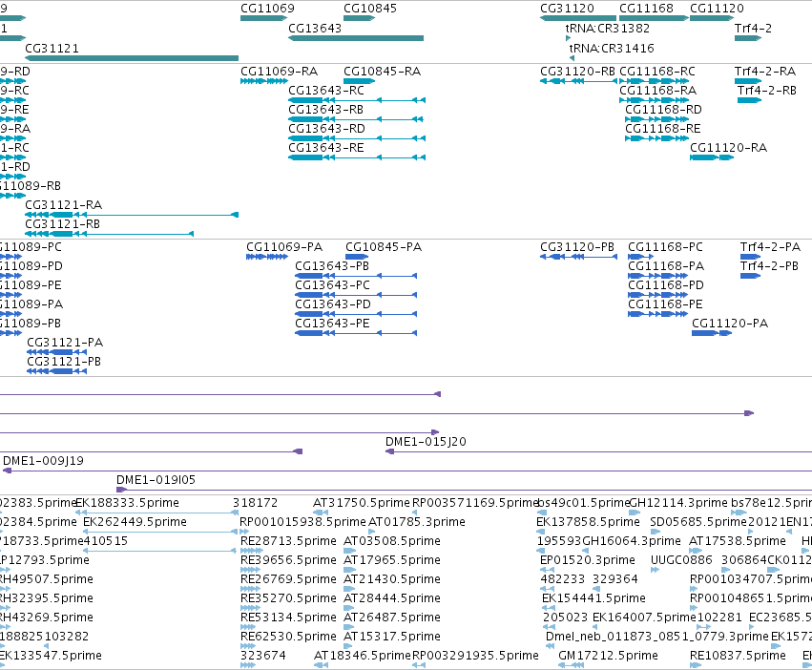Image resolution: width=812 pixels, height=670 pixels.
Task: Click BAC clone DME1-015J20 label
Action: [426, 442]
